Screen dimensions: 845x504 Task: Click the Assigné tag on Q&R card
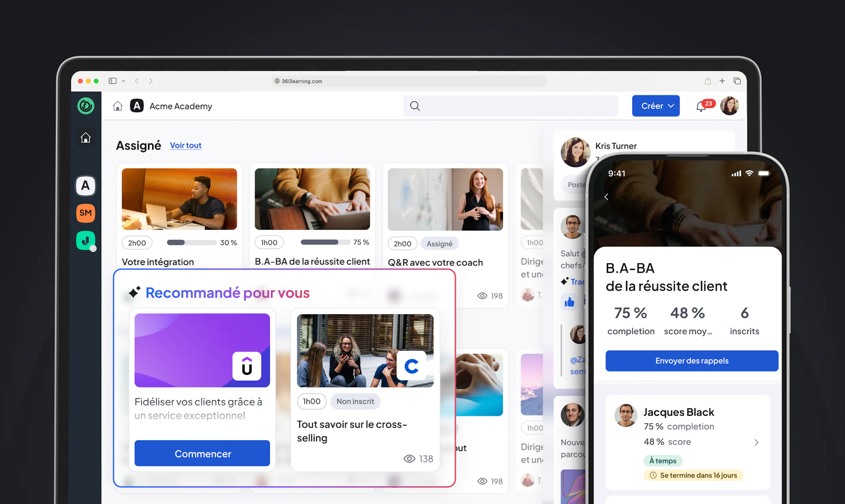440,243
